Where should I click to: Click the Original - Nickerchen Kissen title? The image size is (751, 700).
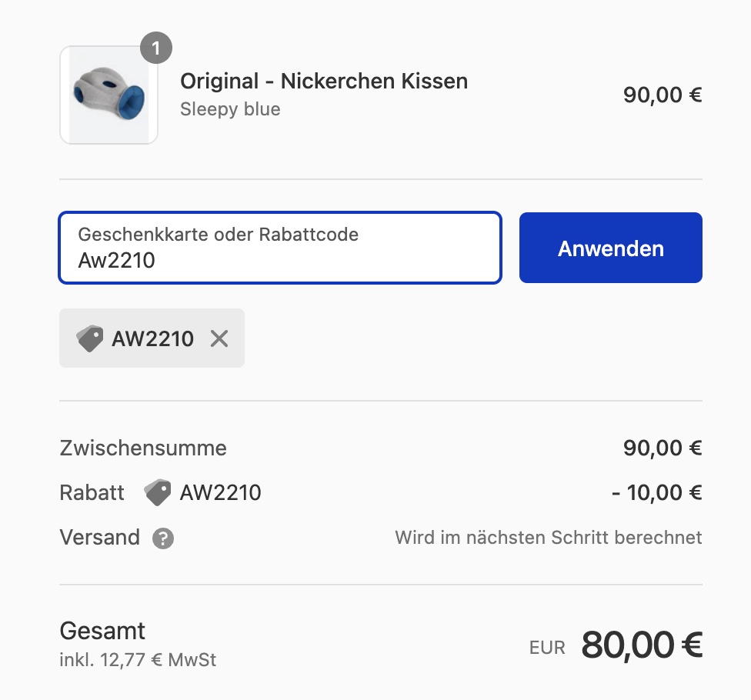tap(323, 81)
